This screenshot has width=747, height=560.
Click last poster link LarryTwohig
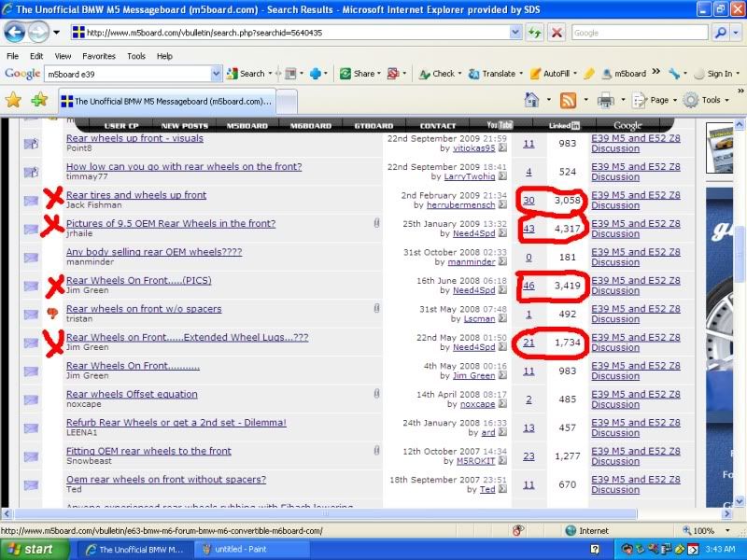coord(470,176)
